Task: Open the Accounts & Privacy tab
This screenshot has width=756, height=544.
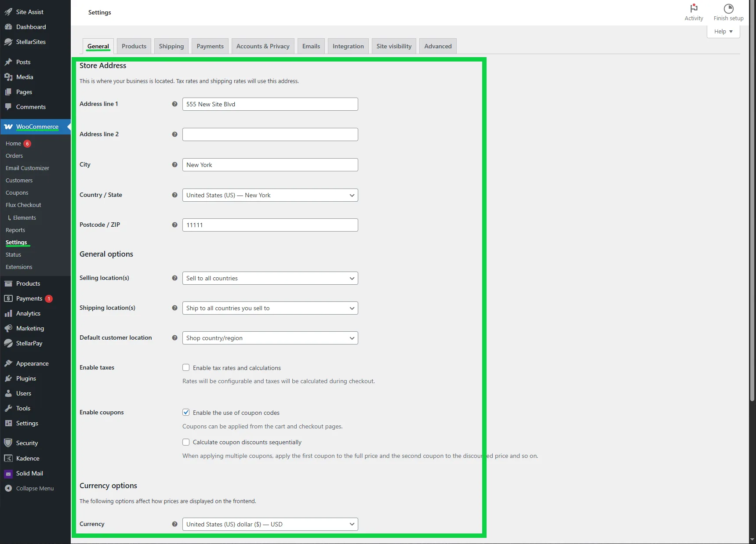Action: click(262, 46)
